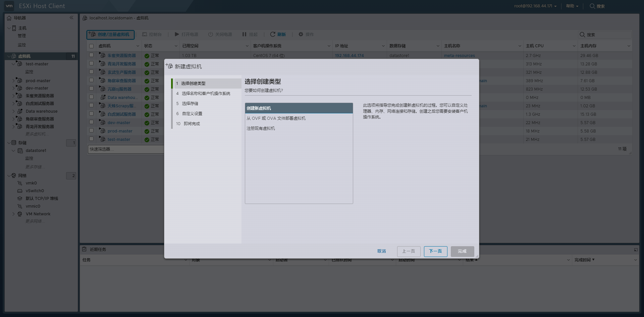This screenshot has height=317, width=644.
Task: Click the Navigator home icon
Action: [x=9, y=18]
